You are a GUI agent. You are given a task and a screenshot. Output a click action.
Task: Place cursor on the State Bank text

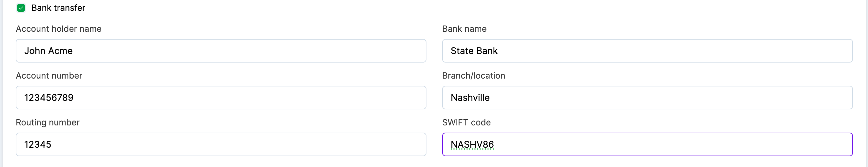474,51
